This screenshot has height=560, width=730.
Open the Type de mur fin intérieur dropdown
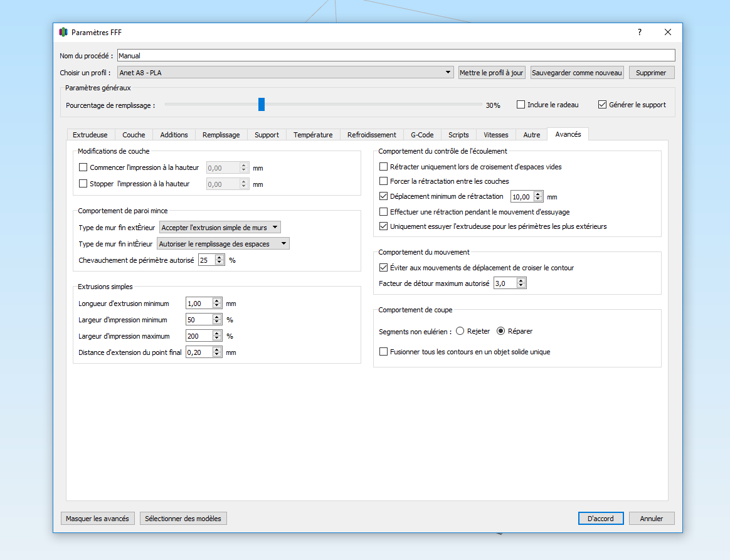coord(223,243)
